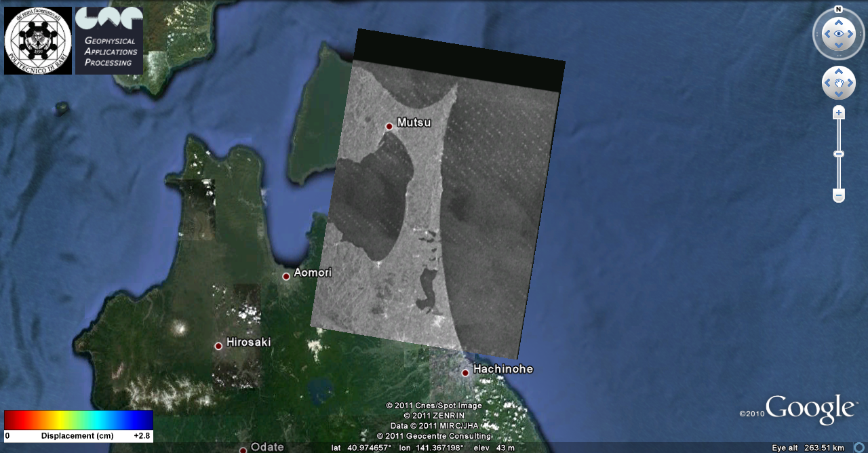
Task: Rotate view right using the look joystick
Action: point(851,33)
